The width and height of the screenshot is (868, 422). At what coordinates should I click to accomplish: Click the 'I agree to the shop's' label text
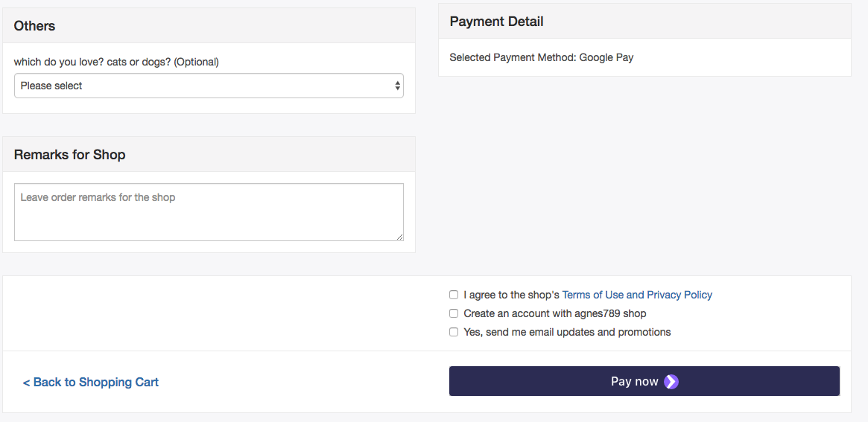[x=512, y=295]
